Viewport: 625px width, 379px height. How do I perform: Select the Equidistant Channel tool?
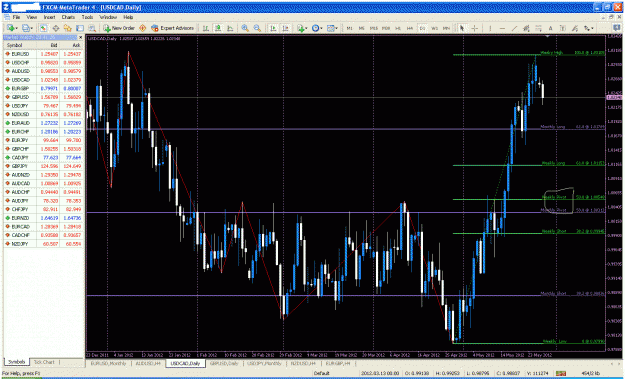pos(526,28)
